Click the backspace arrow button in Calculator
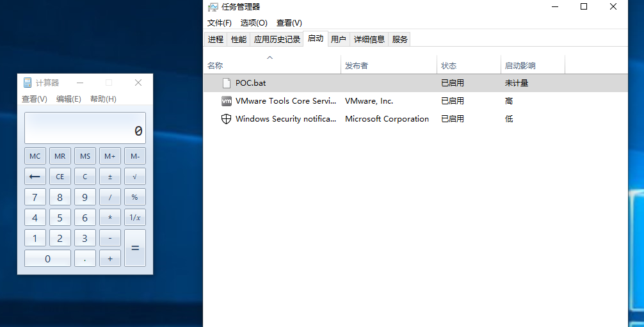This screenshot has width=644, height=327. (35, 177)
